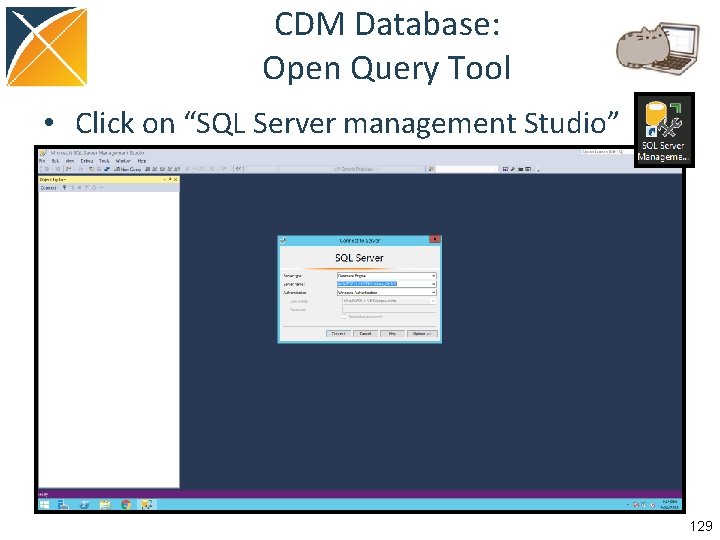The width and height of the screenshot is (720, 540).
Task: Expand the Server name dropdown
Action: coord(433,284)
